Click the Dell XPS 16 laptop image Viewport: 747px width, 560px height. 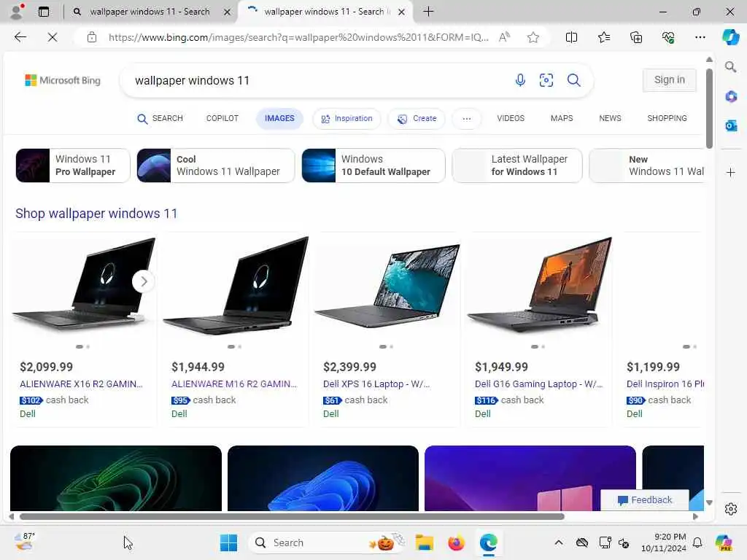pyautogui.click(x=387, y=286)
